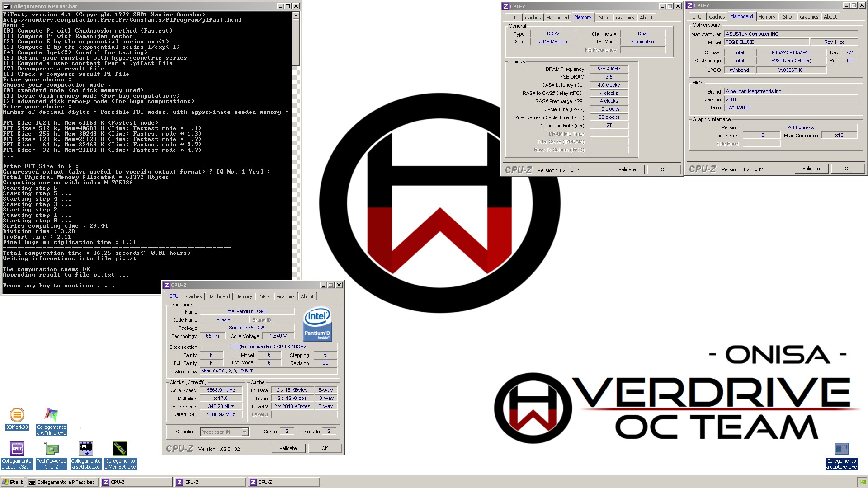Click the Multiplier x 17.0 value
This screenshot has width=868, height=488.
point(221,399)
